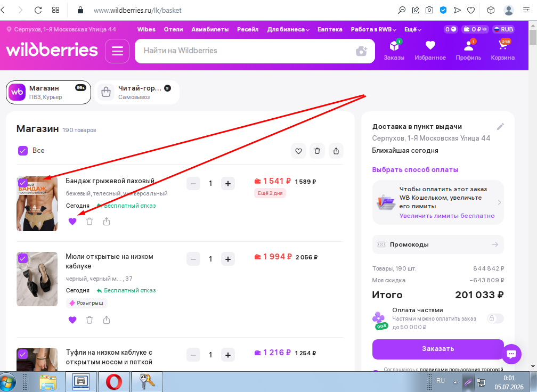
Task: Open browser zoom search icon
Action: click(401, 10)
